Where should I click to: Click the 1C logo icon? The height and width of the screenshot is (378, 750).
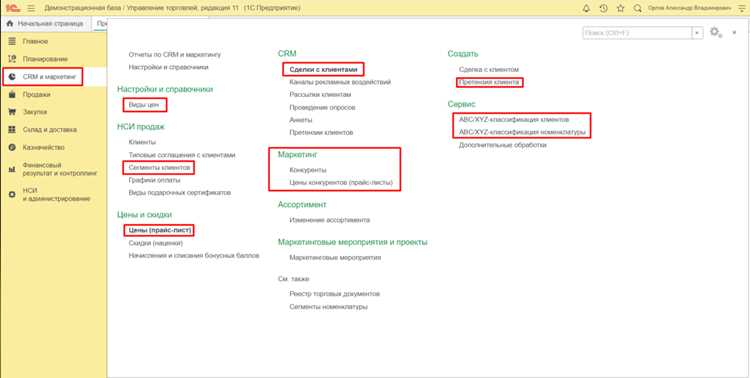tap(12, 8)
